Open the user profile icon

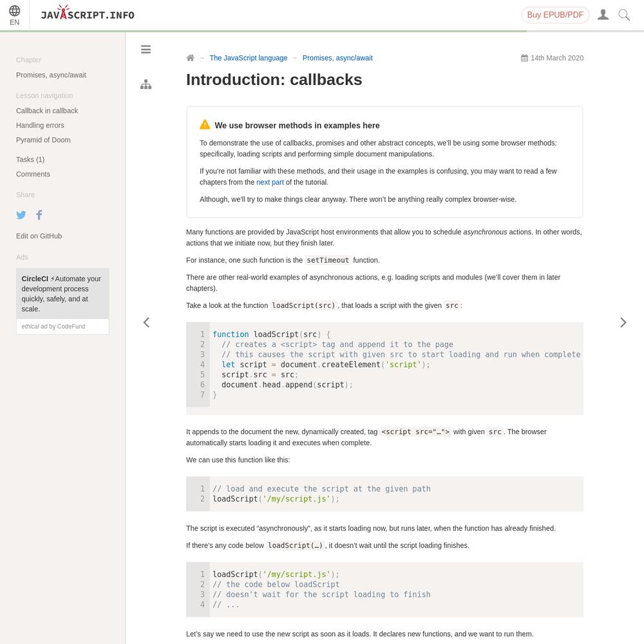[603, 15]
